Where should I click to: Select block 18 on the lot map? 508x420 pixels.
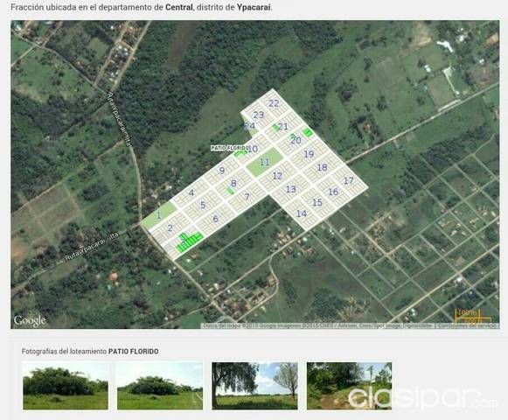pyautogui.click(x=322, y=167)
